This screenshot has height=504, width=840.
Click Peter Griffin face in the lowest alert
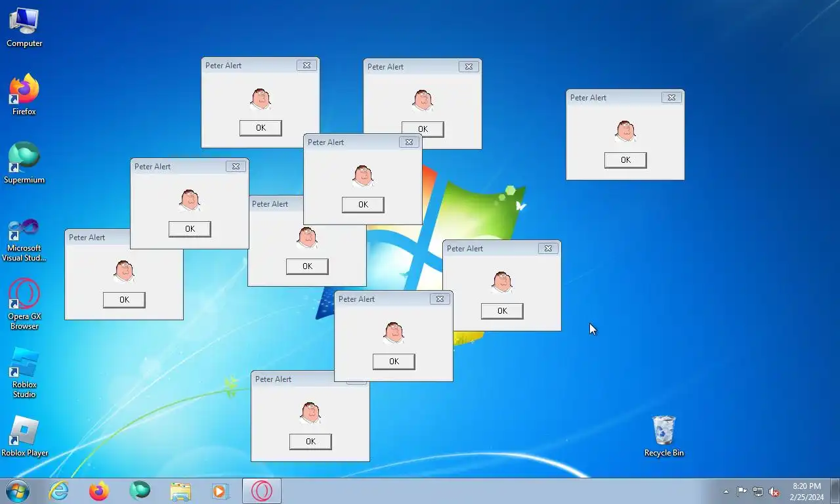[x=310, y=413]
